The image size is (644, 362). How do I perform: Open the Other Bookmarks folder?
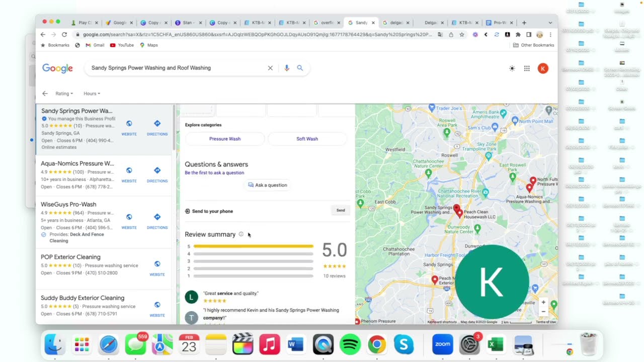(533, 45)
